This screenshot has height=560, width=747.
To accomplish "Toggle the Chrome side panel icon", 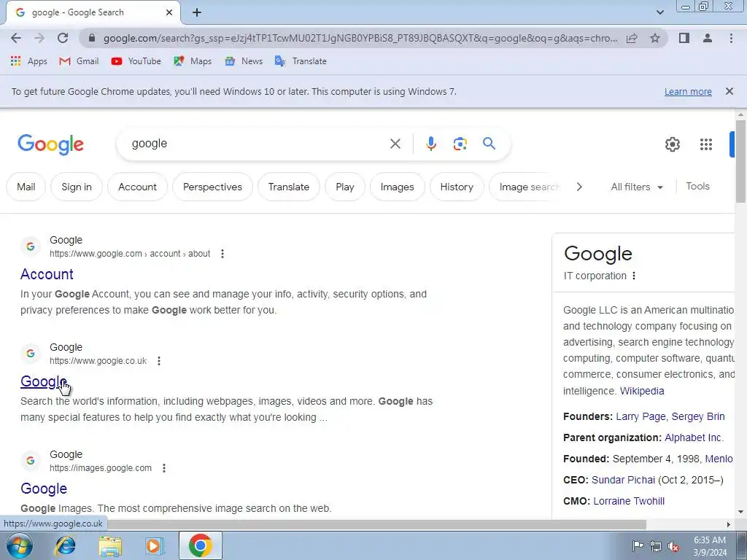I will coord(684,38).
